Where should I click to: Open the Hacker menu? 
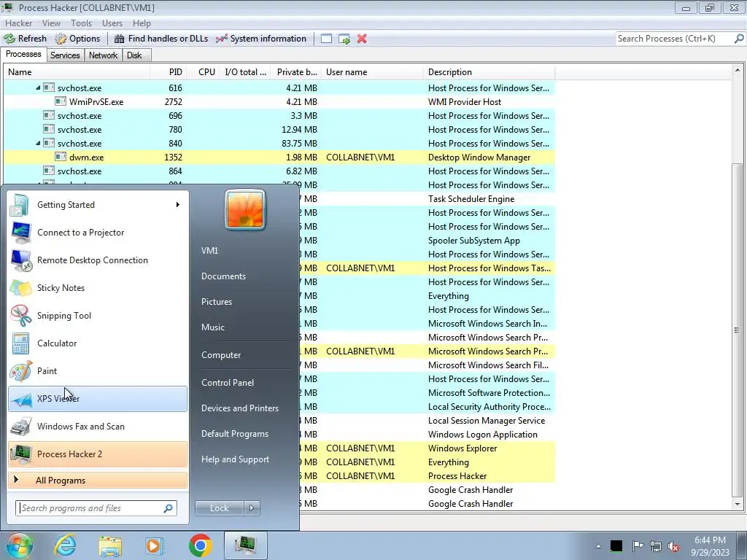(18, 23)
